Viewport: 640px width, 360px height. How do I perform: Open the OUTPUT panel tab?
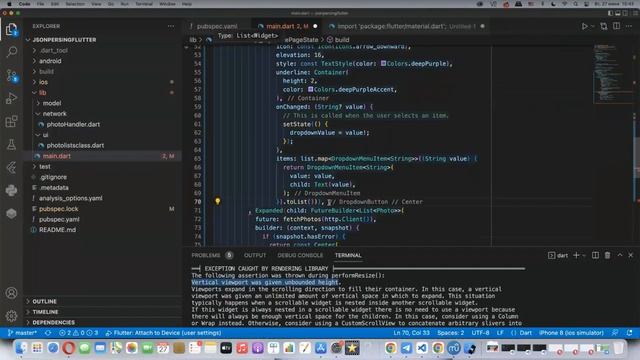click(255, 255)
